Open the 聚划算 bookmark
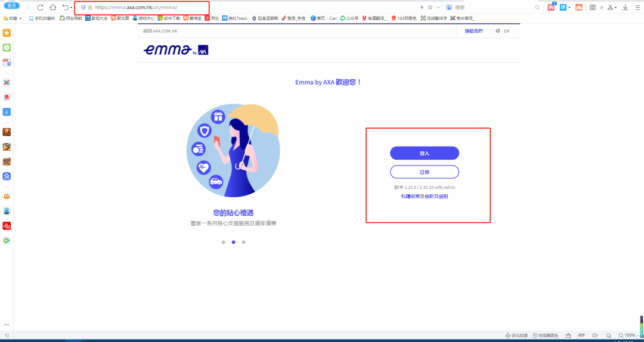644x342 pixels. click(x=120, y=18)
